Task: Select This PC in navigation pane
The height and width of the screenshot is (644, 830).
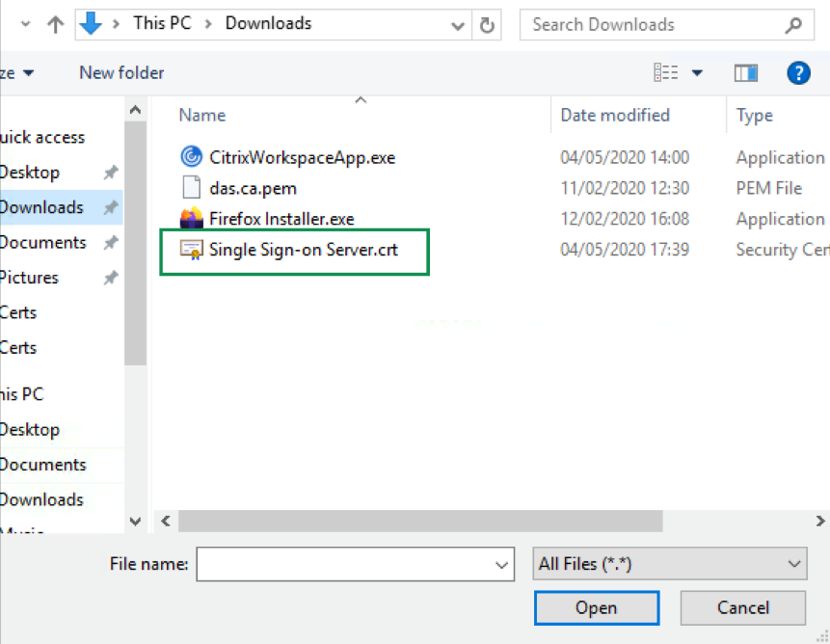Action: click(x=22, y=394)
